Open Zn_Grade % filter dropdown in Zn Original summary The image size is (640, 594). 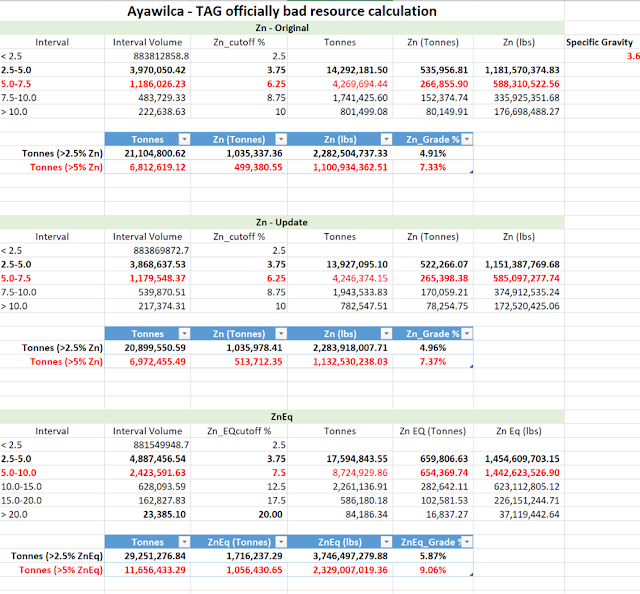coord(467,140)
